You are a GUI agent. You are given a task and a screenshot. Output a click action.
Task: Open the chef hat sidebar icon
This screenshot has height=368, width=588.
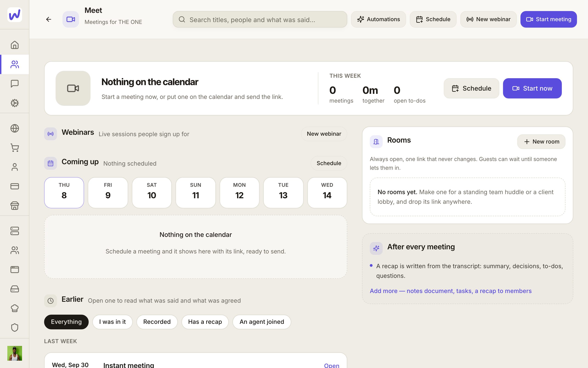click(x=14, y=308)
